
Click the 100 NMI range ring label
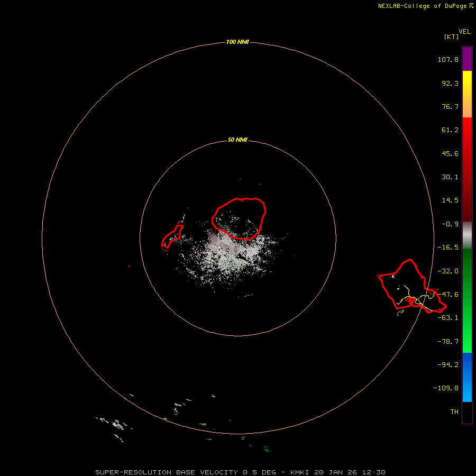tap(237, 42)
